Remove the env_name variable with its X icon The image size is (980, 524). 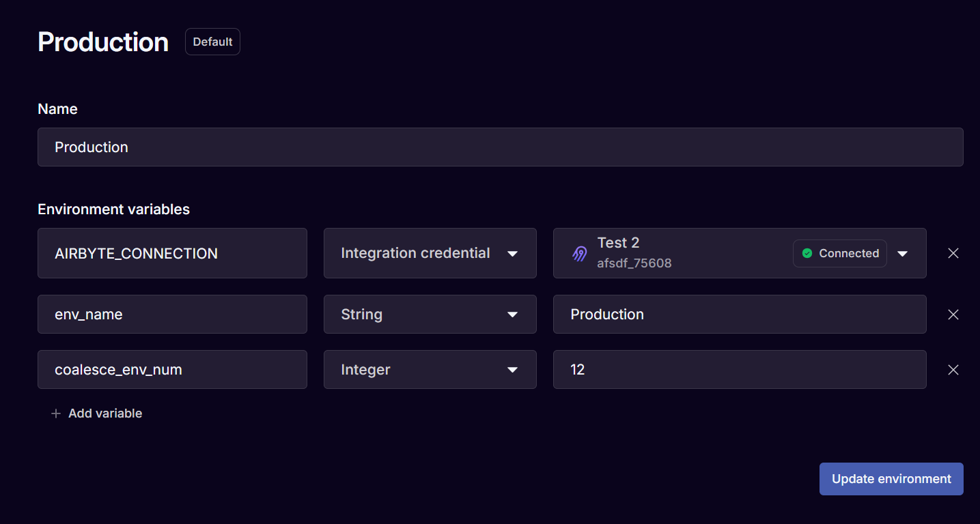953,314
